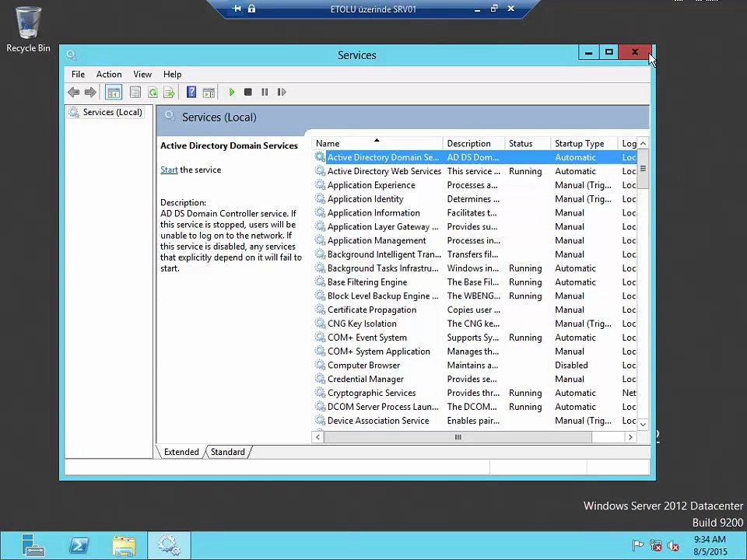Click the horizontal scrollbar thumb
The image size is (747, 560).
[x=458, y=437]
